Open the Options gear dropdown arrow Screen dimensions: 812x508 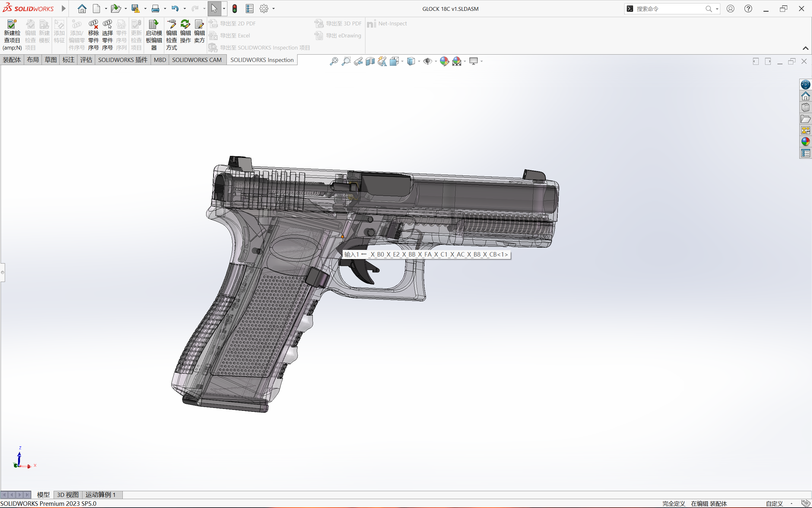pyautogui.click(x=273, y=9)
